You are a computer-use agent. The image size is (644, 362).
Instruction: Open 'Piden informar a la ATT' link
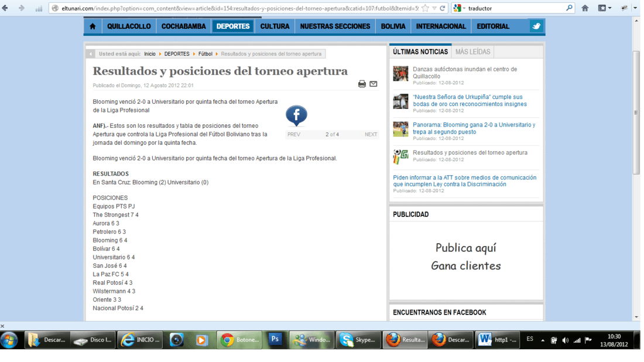pos(464,181)
